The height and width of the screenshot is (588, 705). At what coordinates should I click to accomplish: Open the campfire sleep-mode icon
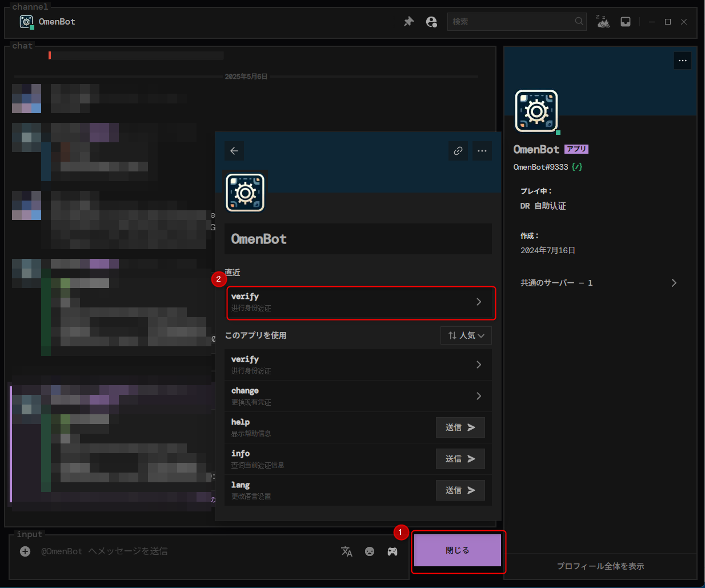click(603, 22)
